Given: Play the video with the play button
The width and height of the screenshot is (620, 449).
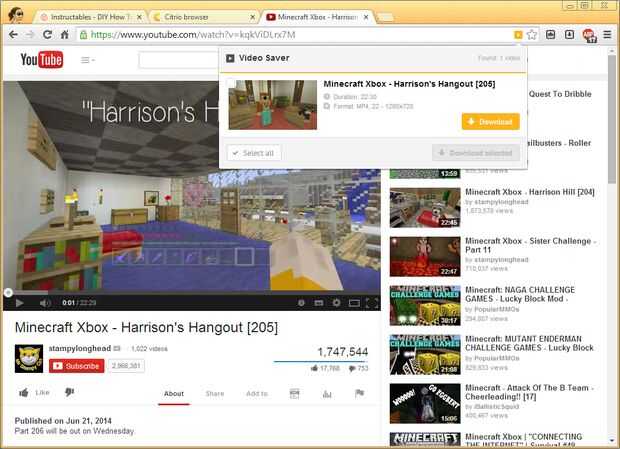Looking at the screenshot, I should [x=19, y=303].
